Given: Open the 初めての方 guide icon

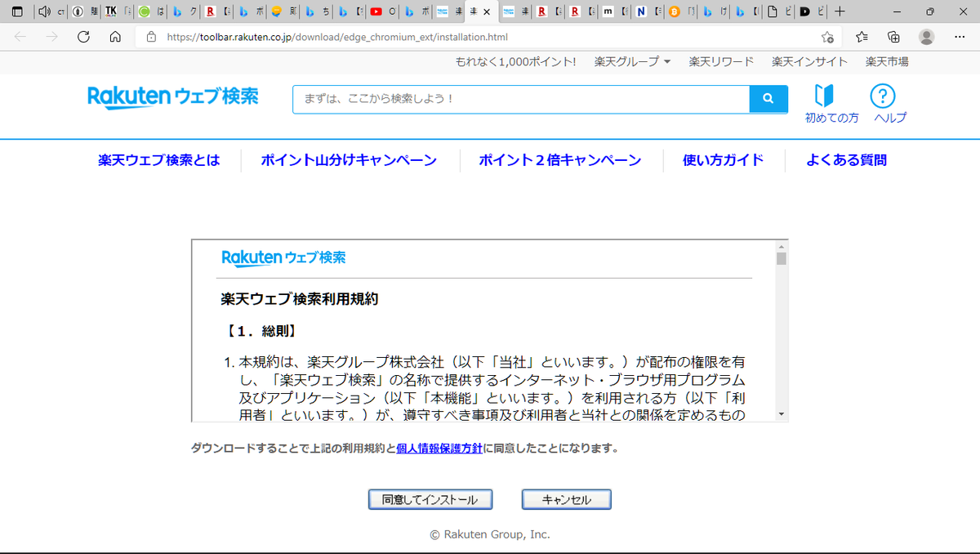Looking at the screenshot, I should pos(831,104).
